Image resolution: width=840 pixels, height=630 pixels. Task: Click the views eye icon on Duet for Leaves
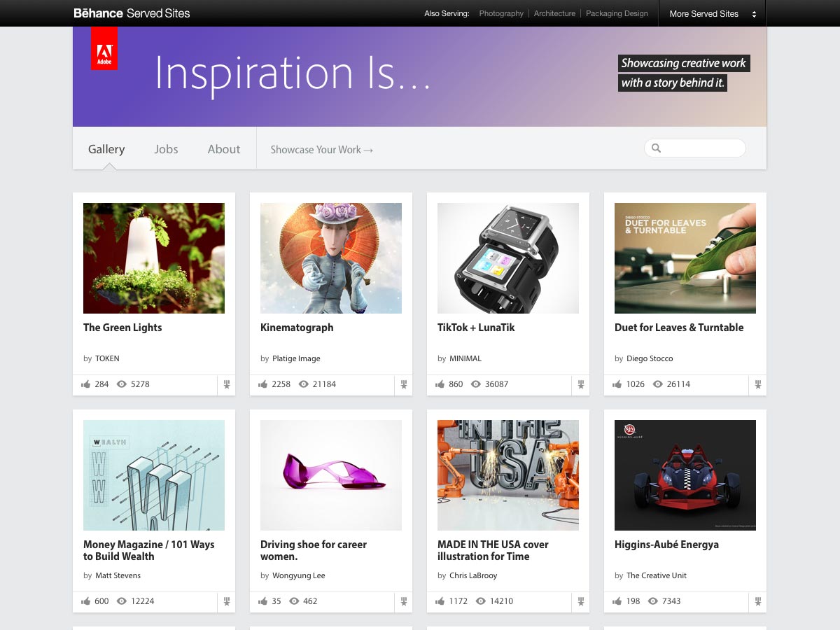point(657,384)
